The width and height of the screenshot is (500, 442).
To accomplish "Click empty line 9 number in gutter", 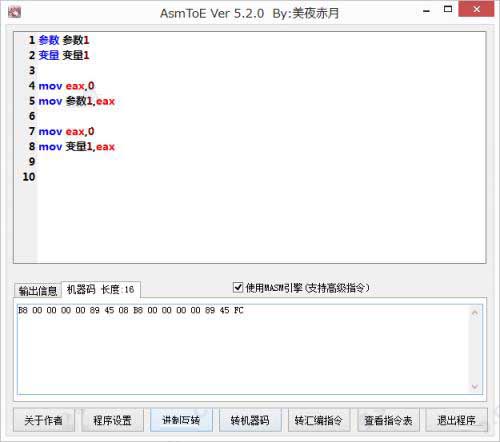I will click(x=32, y=162).
